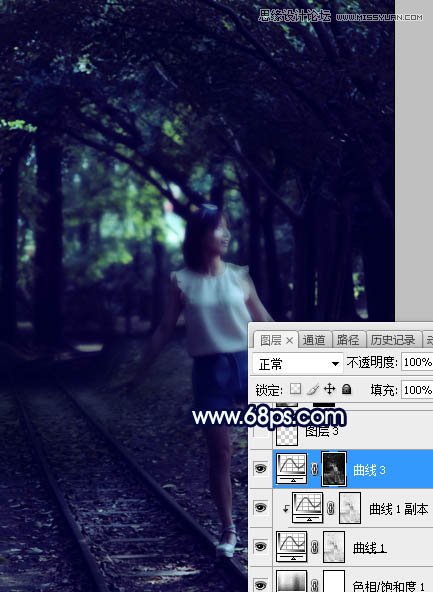The width and height of the screenshot is (433, 592).
Task: Select the 色相/饱和度 1 layer name
Action: (388, 586)
